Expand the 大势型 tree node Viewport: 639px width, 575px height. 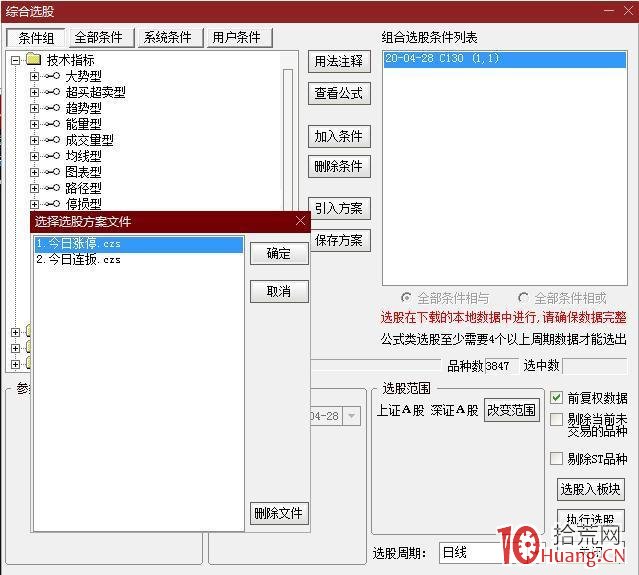click(34, 76)
